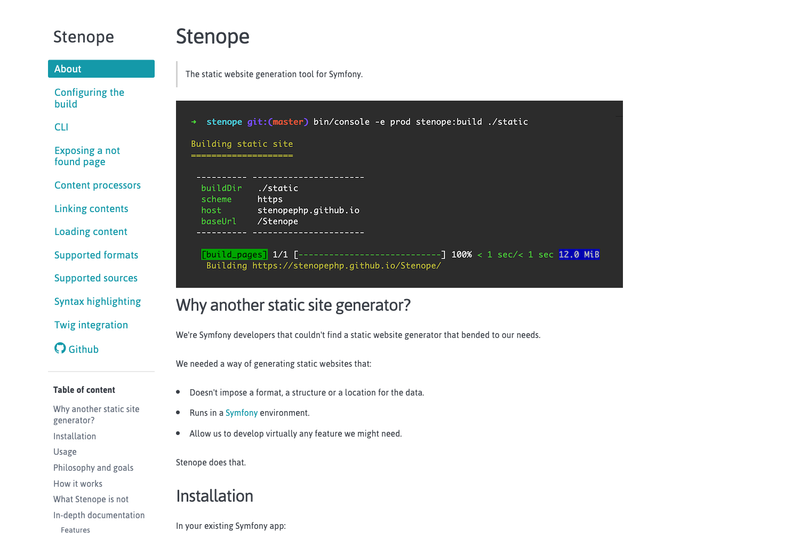Open Twig integration page
800x533 pixels.
[91, 325]
